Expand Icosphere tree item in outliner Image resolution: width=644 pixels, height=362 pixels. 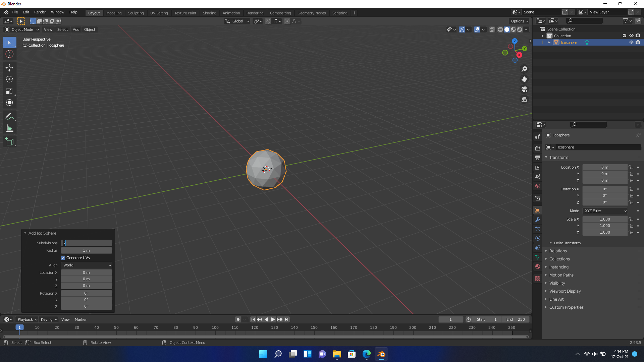549,42
